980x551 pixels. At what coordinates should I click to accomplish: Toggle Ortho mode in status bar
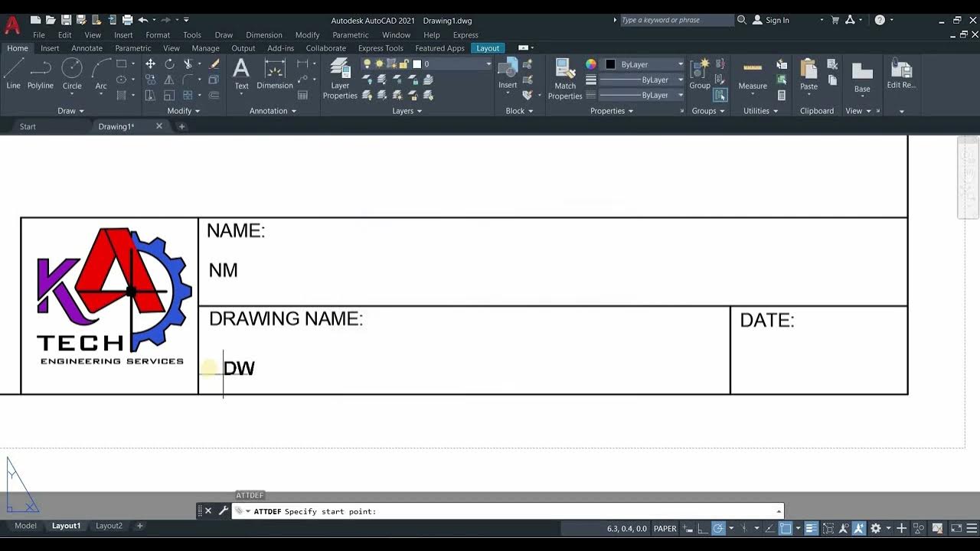tap(702, 528)
